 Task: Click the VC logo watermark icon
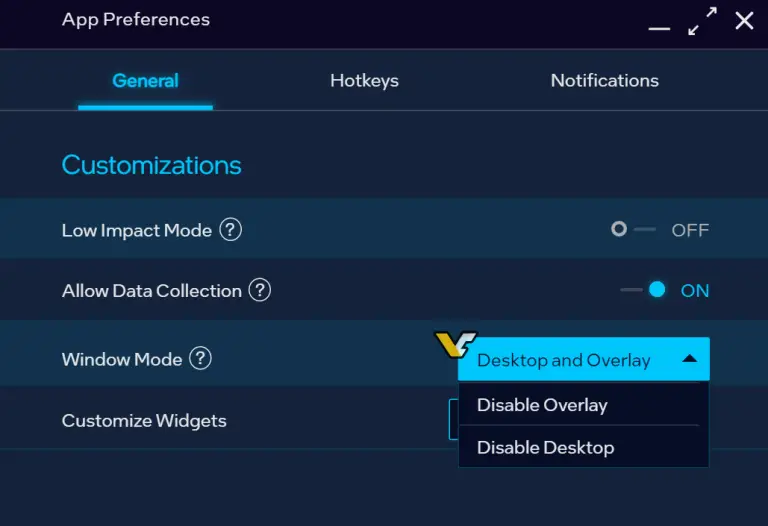[455, 345]
